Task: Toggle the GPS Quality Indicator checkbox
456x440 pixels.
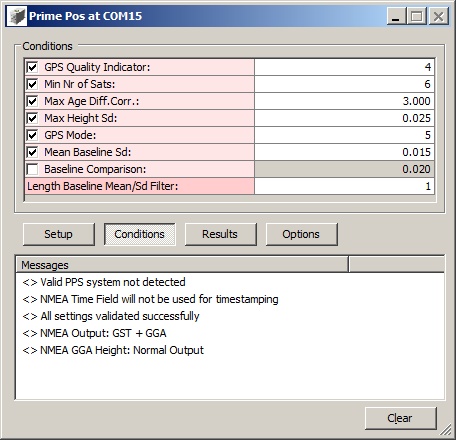Action: point(32,67)
